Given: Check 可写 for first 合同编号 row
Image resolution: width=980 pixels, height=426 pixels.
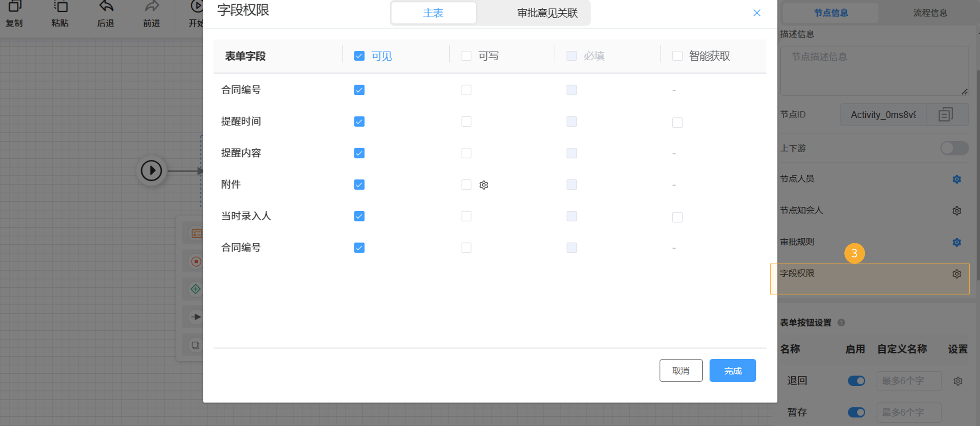Looking at the screenshot, I should point(466,90).
